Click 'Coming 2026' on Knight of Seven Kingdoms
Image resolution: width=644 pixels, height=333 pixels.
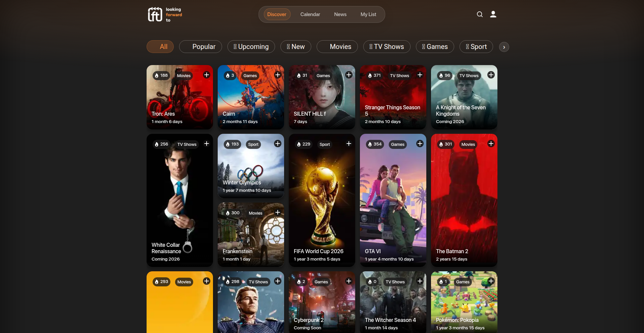450,122
